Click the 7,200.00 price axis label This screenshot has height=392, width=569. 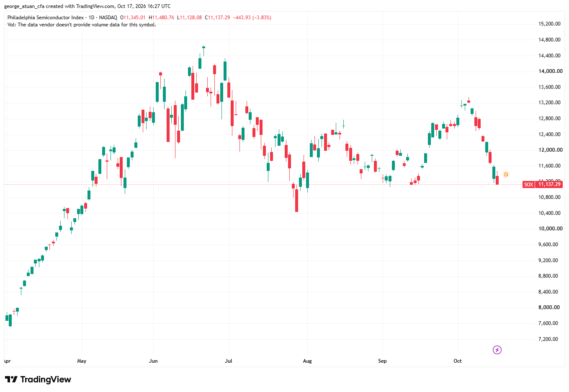[548, 339]
